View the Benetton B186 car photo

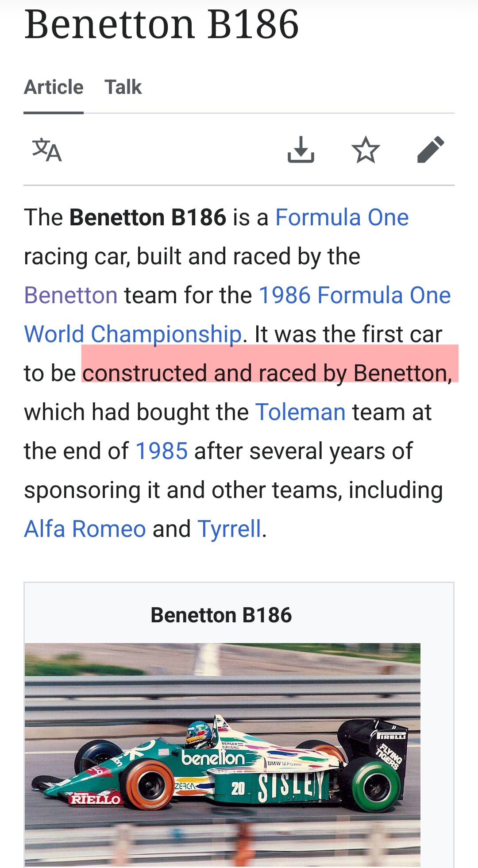222,754
